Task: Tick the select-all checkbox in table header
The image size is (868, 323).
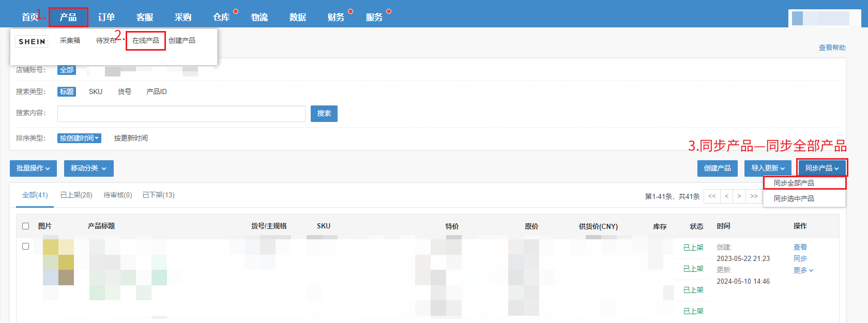Action: [x=26, y=226]
